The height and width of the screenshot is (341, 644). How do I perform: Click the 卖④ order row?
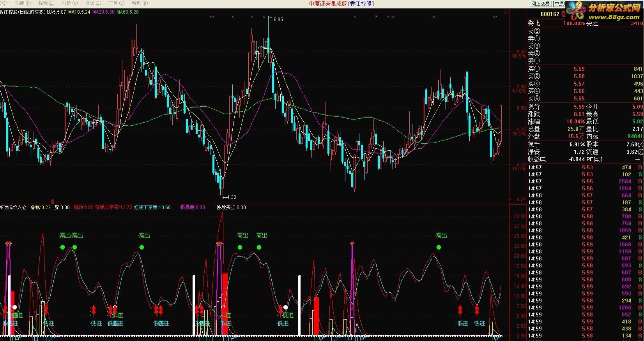point(585,39)
